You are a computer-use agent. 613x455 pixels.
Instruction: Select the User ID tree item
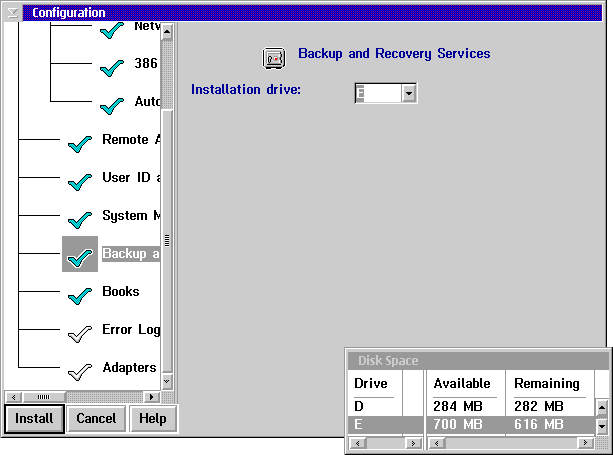131,177
